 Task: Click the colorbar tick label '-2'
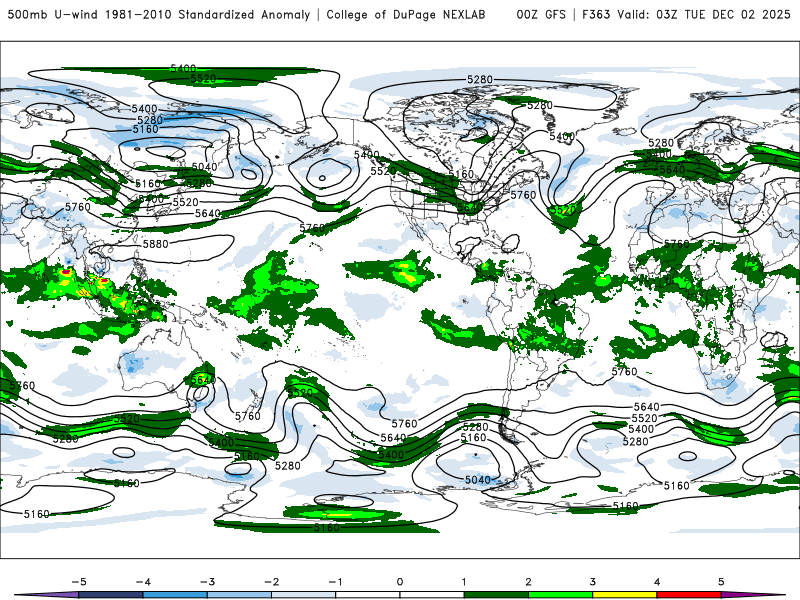tap(271, 582)
